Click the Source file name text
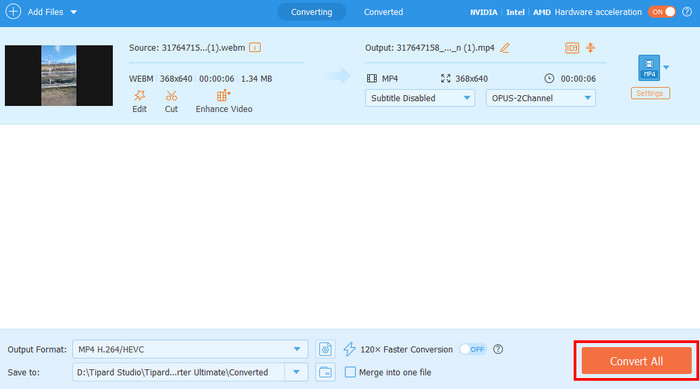 pos(187,48)
